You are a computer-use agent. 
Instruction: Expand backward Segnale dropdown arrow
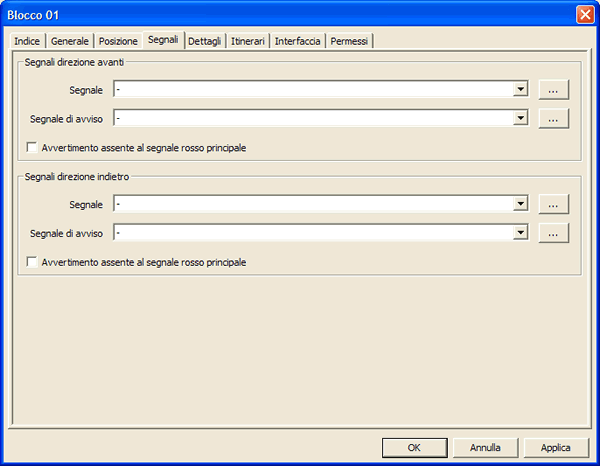pos(520,204)
